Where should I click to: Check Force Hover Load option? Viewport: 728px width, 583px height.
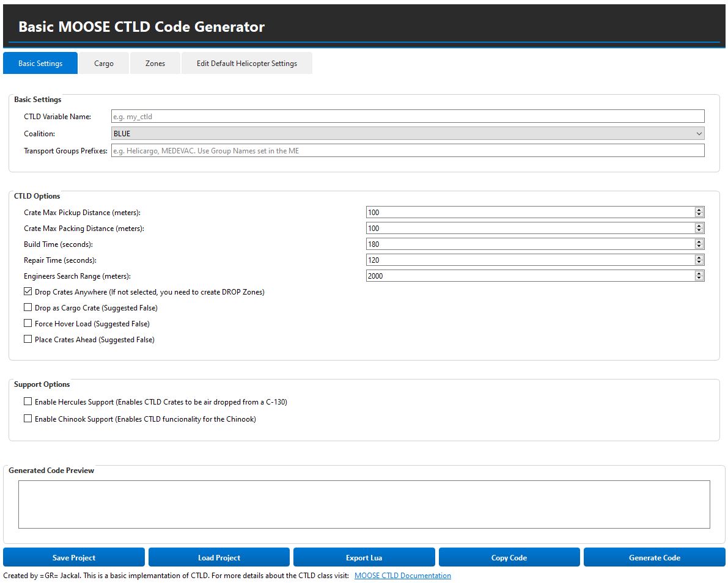coord(28,323)
